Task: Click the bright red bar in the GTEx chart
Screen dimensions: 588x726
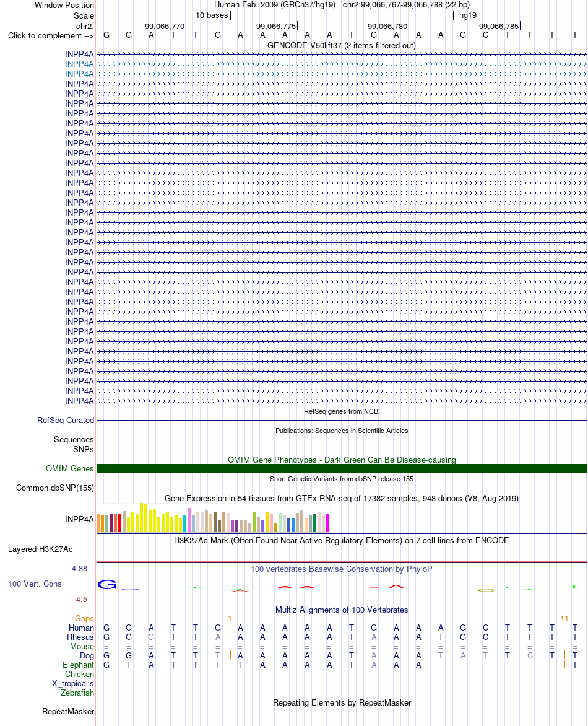Action: 120,523
